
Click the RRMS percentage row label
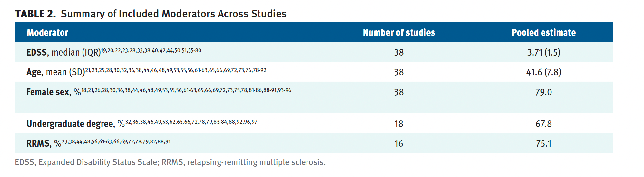[44, 143]
